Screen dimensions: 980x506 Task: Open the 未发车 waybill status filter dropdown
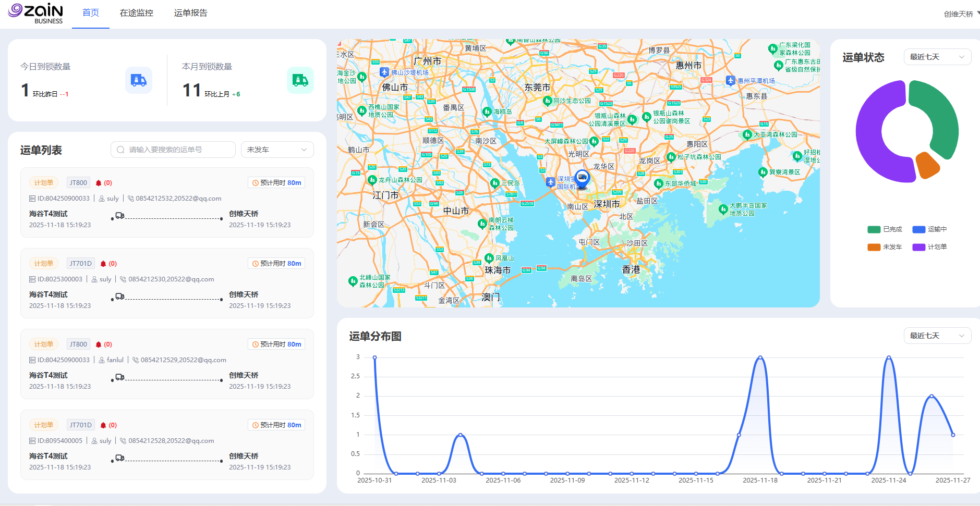[x=277, y=150]
